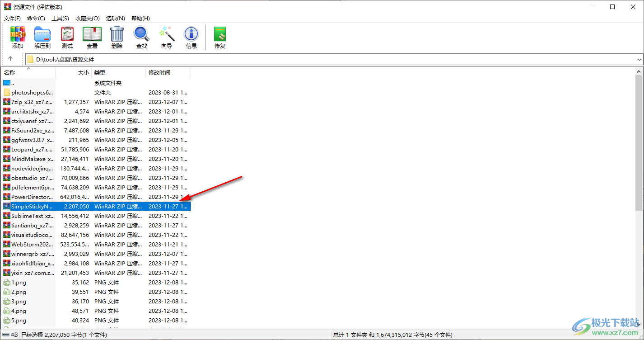Viewport: 644px width, 340px height.
Task: Click size value 51,785,906 in the list
Action: tap(75, 149)
